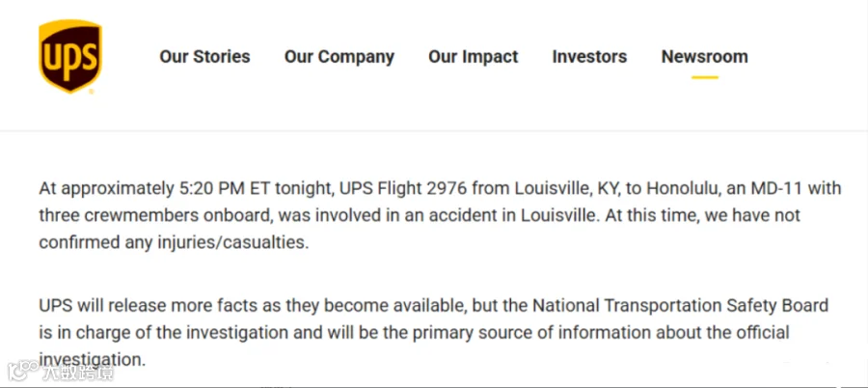Viewport: 868px width, 388px height.
Task: Click the UPS shield logo
Action: point(69,57)
